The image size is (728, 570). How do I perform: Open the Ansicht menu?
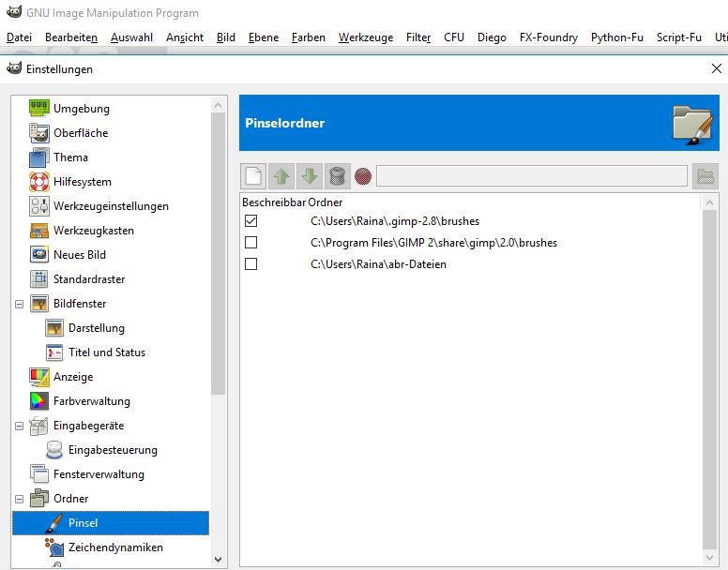[x=185, y=37]
